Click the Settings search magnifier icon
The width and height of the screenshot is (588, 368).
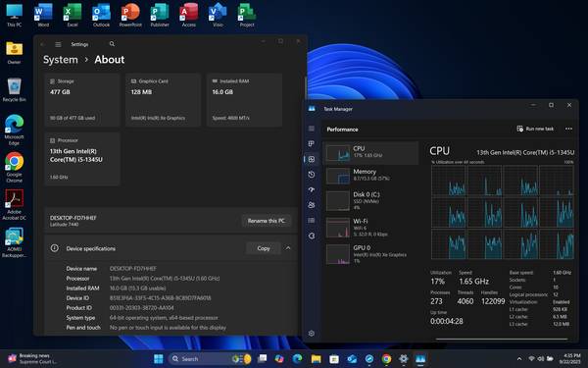click(x=112, y=44)
